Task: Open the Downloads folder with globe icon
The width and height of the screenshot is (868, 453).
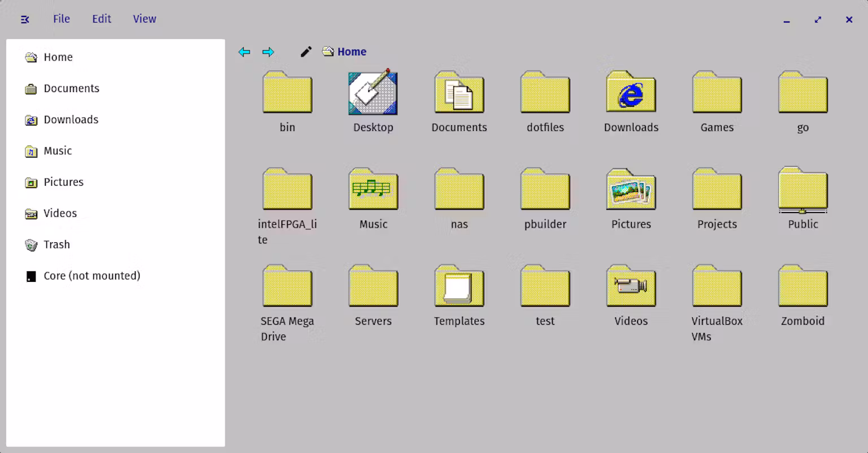Action: point(631,93)
